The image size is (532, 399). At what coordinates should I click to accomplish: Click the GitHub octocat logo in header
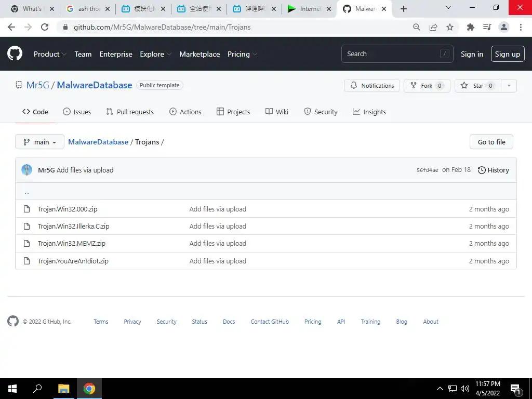pos(15,54)
